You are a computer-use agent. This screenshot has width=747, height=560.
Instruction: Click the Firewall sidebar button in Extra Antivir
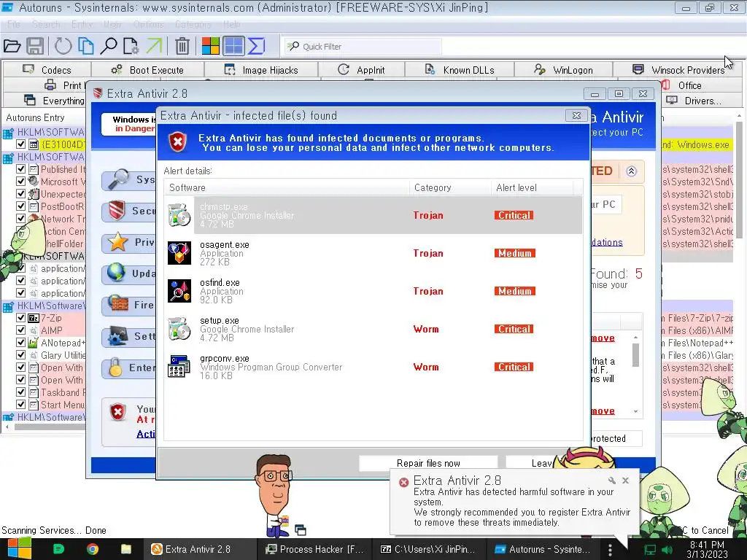[128, 305]
